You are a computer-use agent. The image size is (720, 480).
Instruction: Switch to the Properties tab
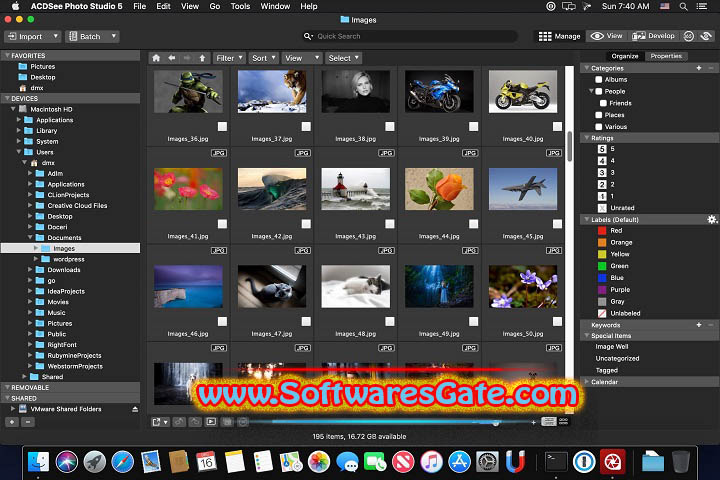(x=666, y=56)
